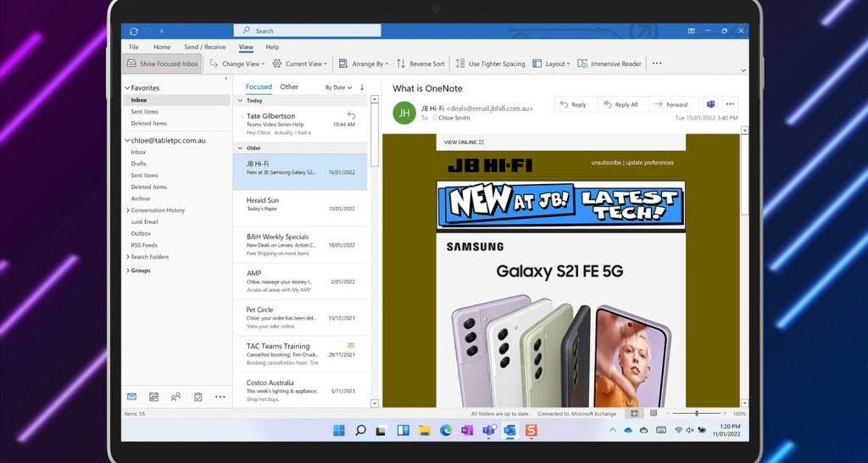Switch to Normal view icon in status bar
Screen dimensions: 868x463
634,413
